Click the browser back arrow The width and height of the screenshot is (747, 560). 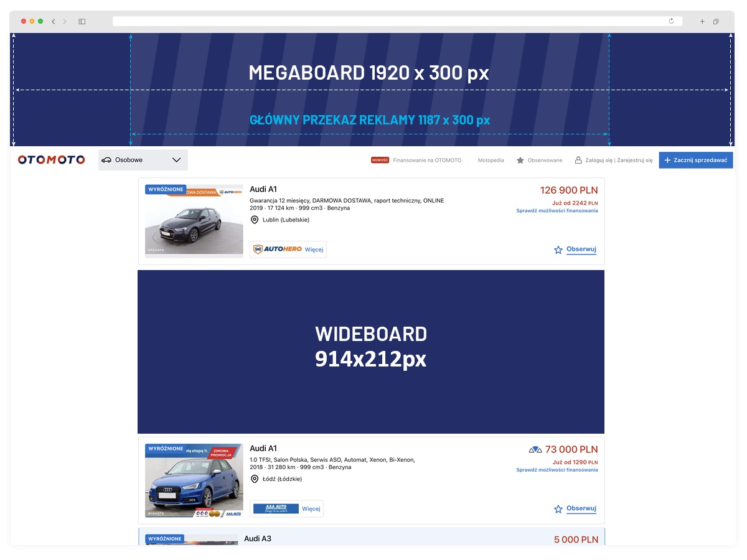(54, 21)
